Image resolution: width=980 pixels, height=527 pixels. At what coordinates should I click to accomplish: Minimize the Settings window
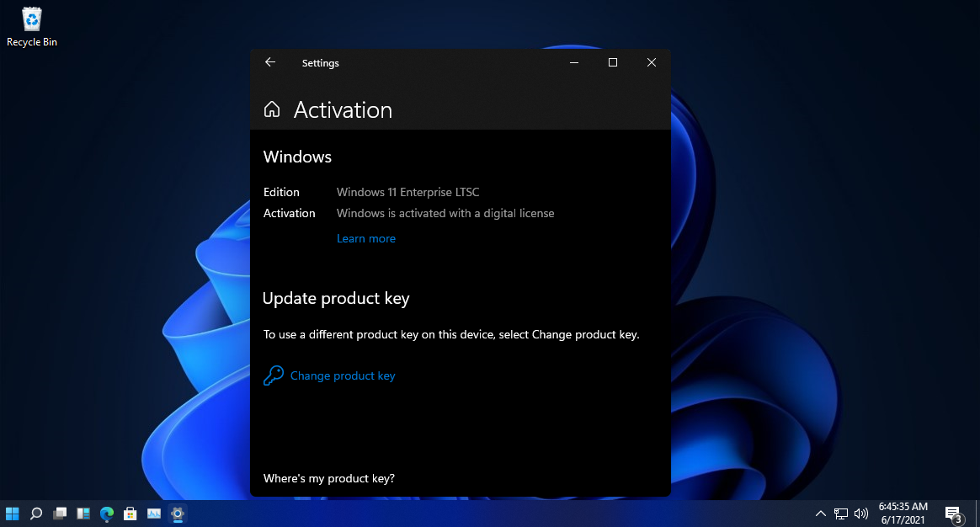pos(573,62)
